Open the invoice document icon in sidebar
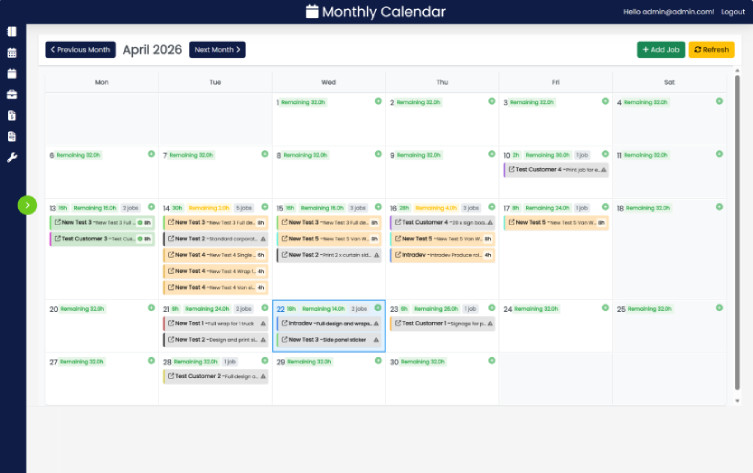The height and width of the screenshot is (473, 753). tap(12, 115)
